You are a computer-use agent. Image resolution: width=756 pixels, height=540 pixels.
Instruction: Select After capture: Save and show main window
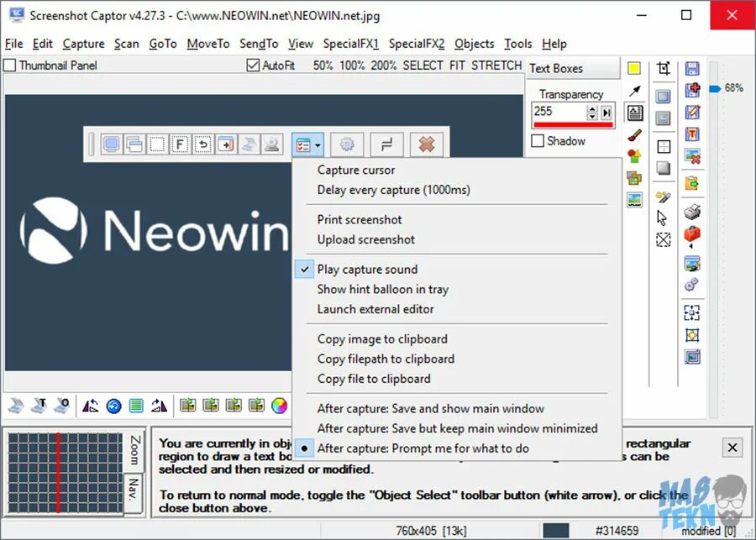click(x=457, y=408)
